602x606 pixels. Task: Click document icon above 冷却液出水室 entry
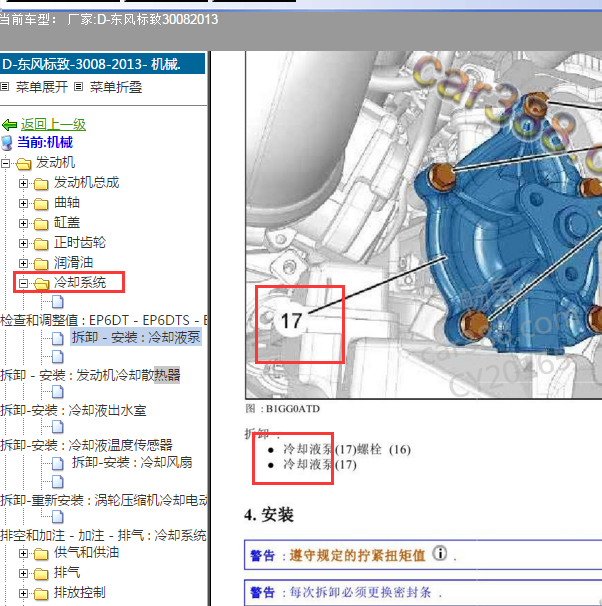pos(58,392)
